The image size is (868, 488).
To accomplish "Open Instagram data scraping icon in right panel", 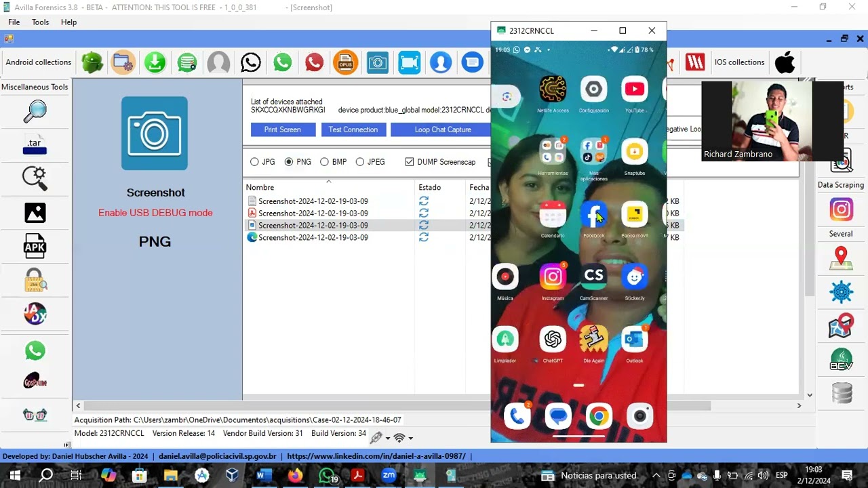I will pyautogui.click(x=841, y=210).
